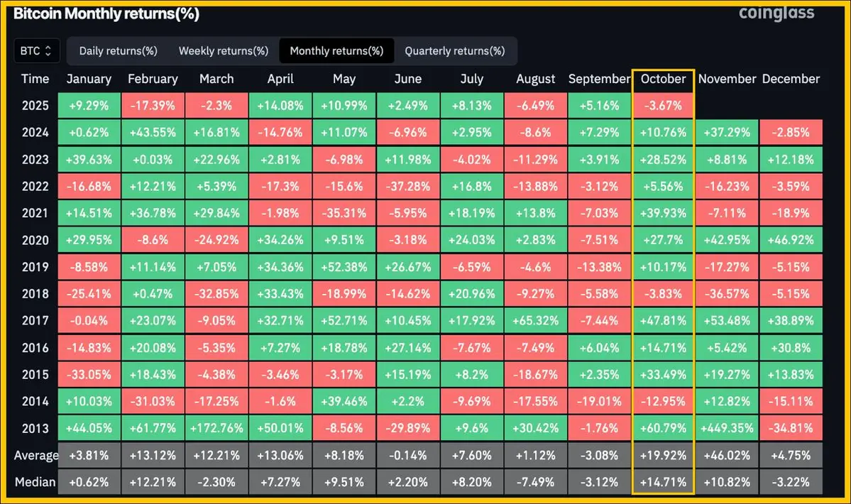
Task: Click the December column header
Action: pyautogui.click(x=791, y=80)
